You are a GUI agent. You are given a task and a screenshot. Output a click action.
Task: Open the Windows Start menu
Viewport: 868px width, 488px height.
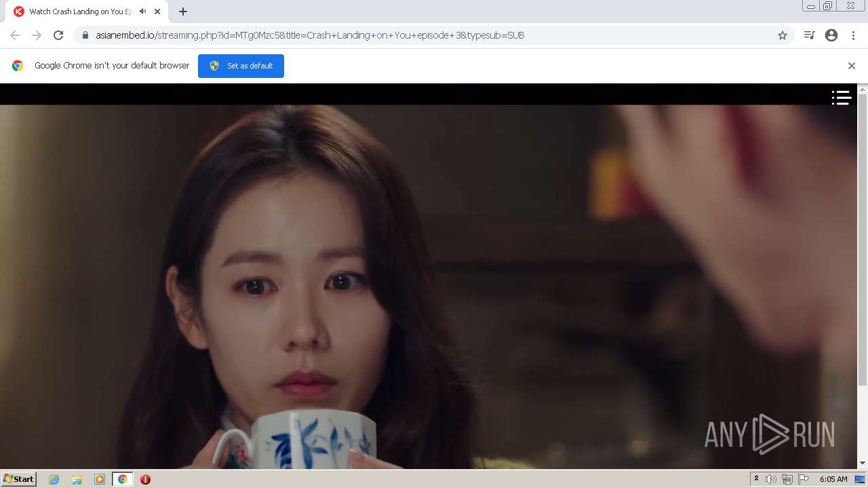tap(19, 479)
